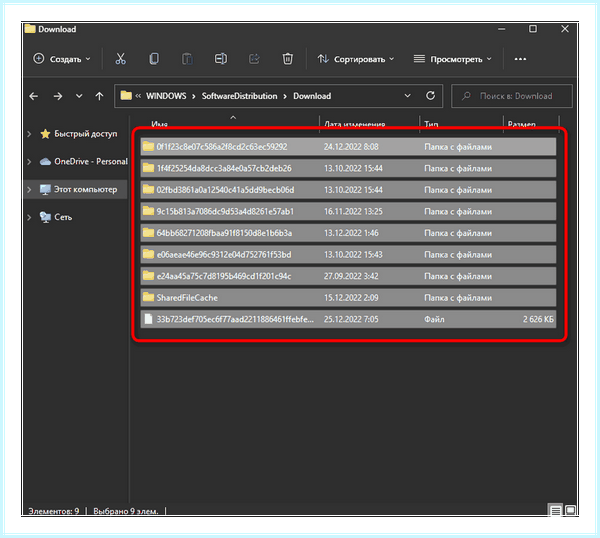Click WINDOWS in the address breadcrumb
The height and width of the screenshot is (538, 600).
166,96
